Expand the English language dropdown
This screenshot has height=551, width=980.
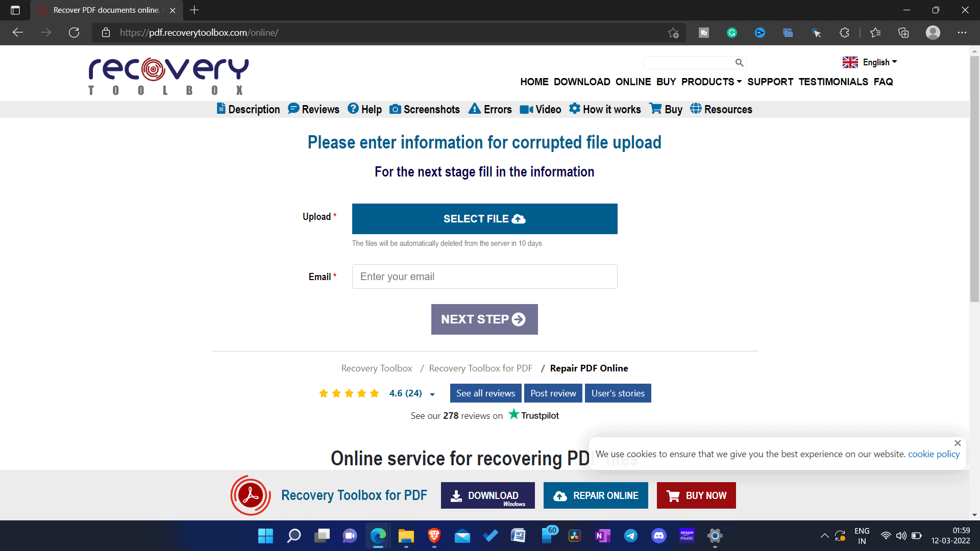pyautogui.click(x=872, y=62)
